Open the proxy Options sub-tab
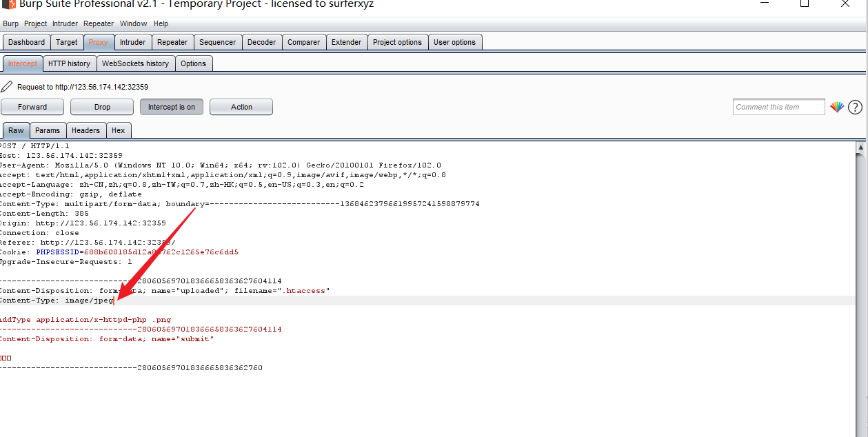The image size is (868, 437). click(x=194, y=63)
